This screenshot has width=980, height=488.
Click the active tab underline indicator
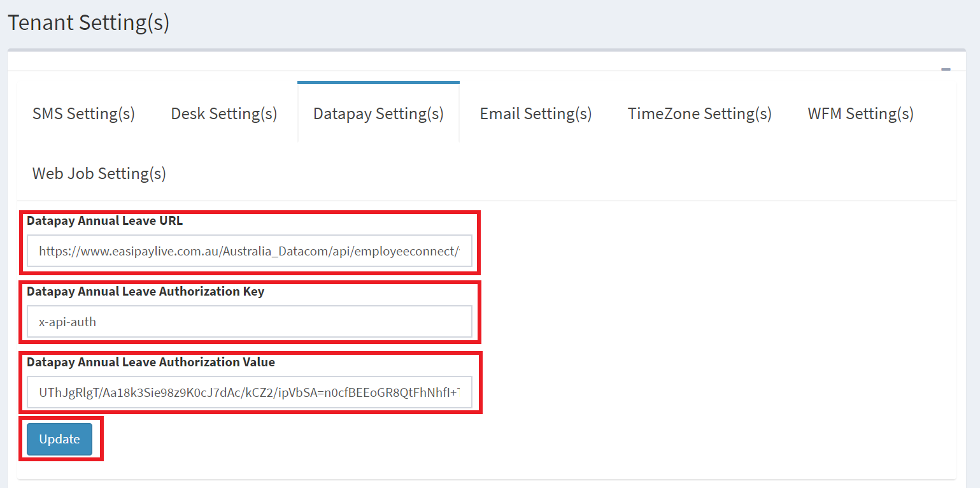point(378,82)
